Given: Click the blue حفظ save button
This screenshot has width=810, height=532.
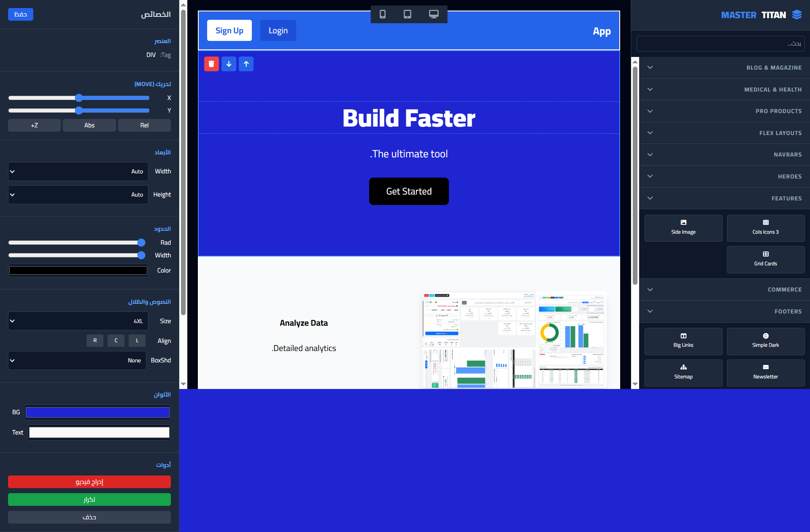Looking at the screenshot, I should 21,14.
